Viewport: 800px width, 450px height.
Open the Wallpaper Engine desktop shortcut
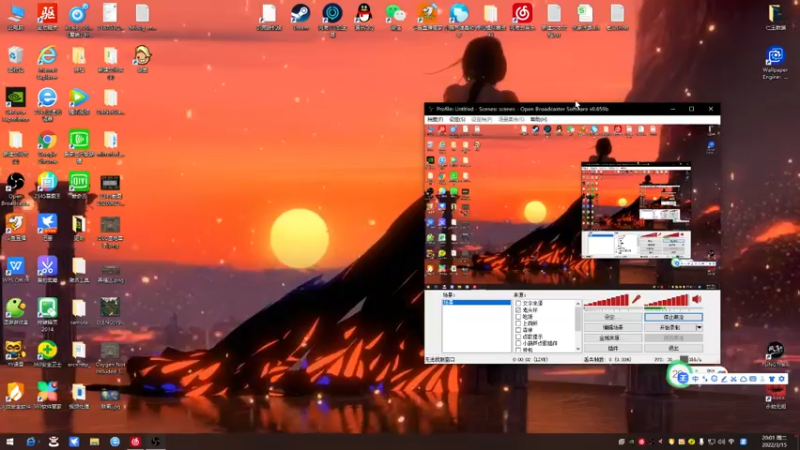coord(775,63)
